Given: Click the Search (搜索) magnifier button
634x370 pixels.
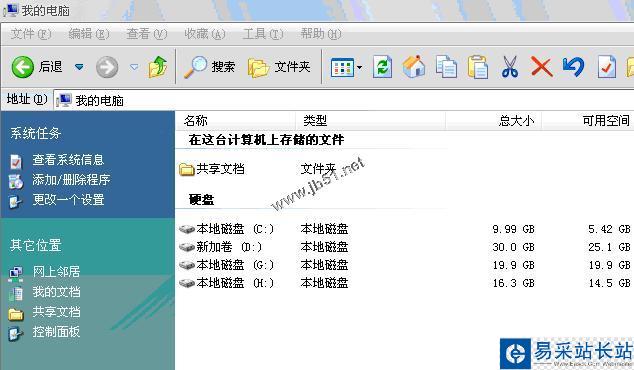Looking at the screenshot, I should 209,67.
